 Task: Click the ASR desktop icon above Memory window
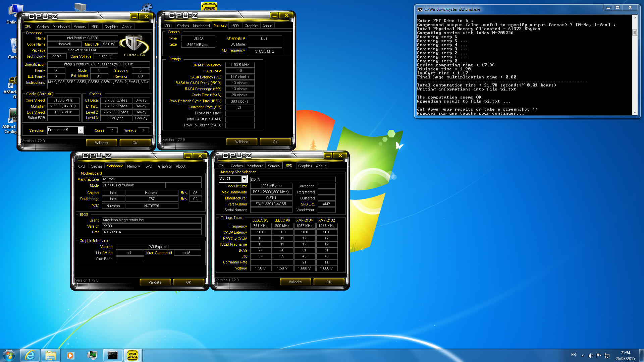pos(209,6)
